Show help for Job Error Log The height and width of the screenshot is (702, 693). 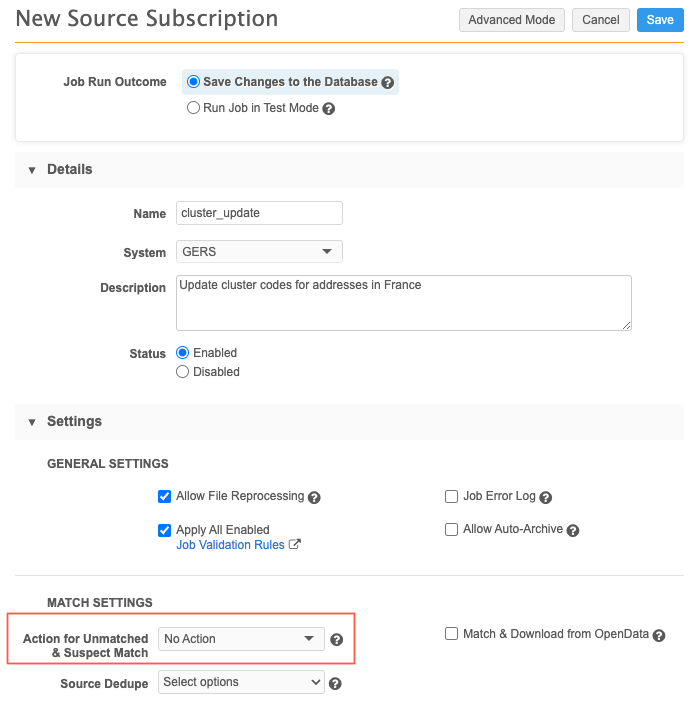click(546, 497)
